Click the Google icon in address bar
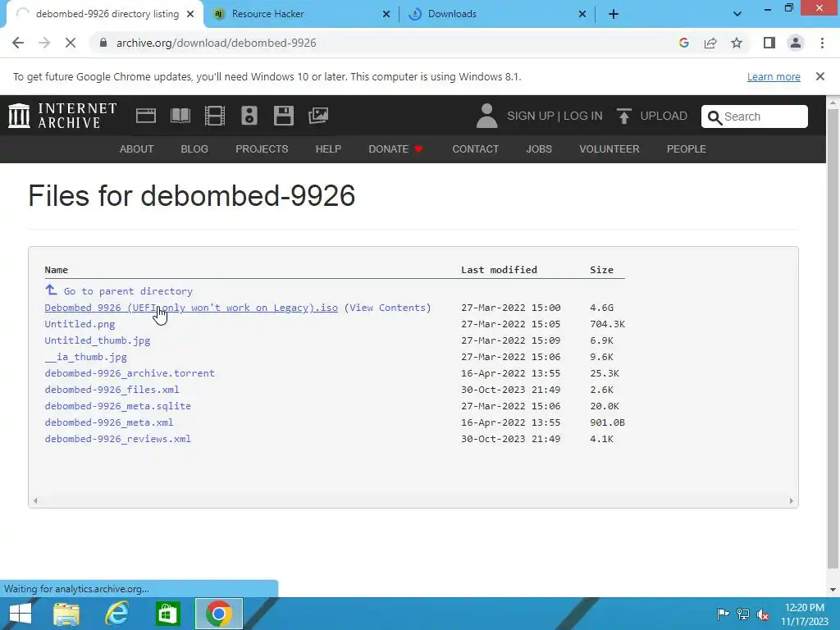This screenshot has height=630, width=840. coord(683,43)
